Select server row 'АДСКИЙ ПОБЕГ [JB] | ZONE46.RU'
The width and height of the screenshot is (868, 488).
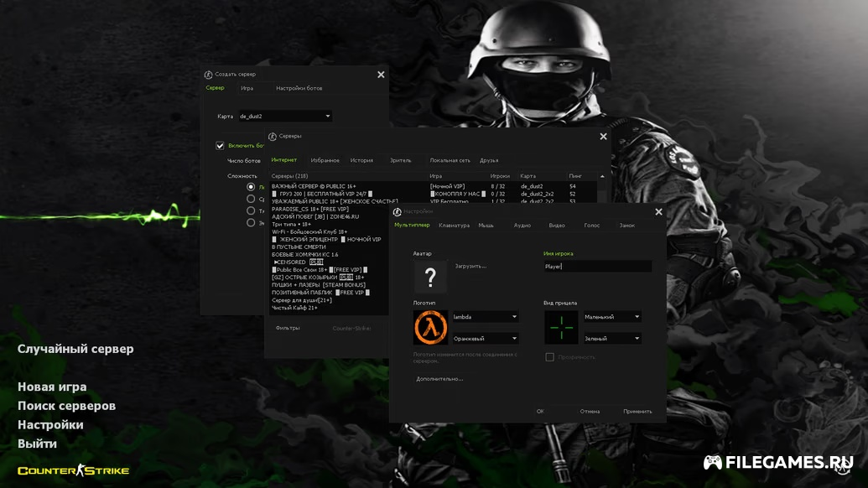[x=329, y=217]
